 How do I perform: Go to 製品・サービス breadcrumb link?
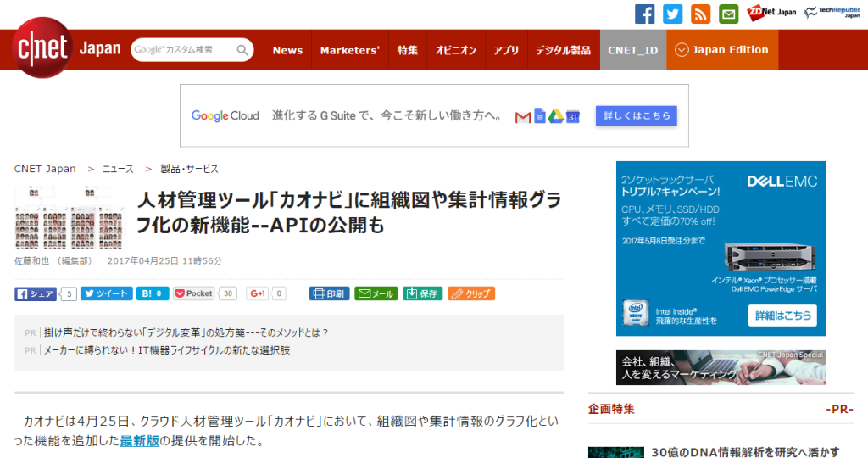point(189,169)
